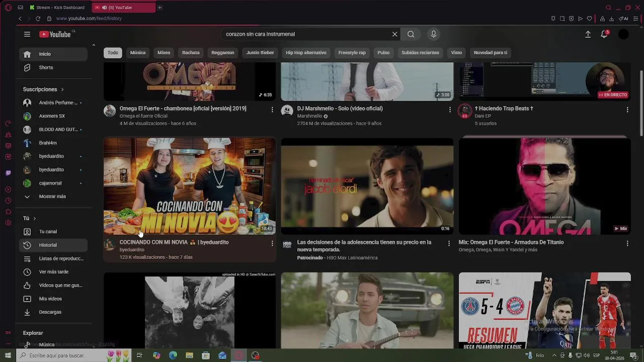
Task: Open options for Mix Omega El Fuerte
Action: (x=627, y=243)
